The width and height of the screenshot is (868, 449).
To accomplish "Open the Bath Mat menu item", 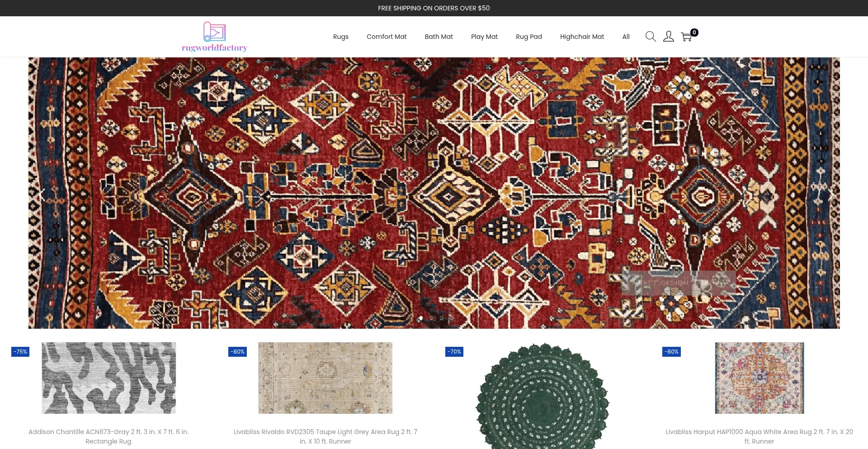I will click(439, 37).
